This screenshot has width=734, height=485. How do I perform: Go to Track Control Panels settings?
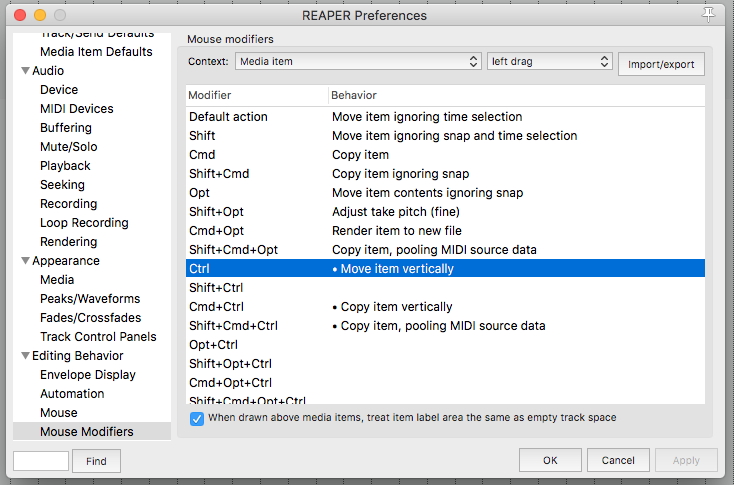(98, 337)
